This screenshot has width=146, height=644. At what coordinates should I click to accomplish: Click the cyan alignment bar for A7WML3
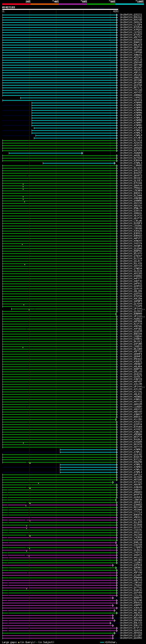point(79,163)
